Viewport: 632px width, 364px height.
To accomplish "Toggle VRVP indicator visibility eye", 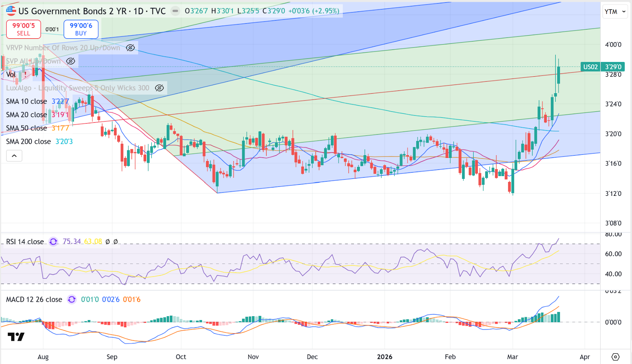I will [130, 48].
